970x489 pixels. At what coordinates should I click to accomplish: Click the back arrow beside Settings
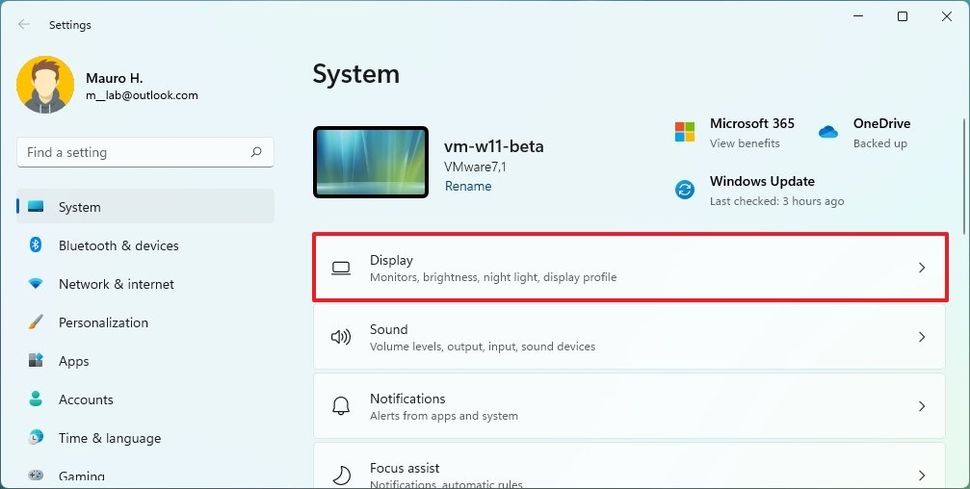pyautogui.click(x=24, y=24)
